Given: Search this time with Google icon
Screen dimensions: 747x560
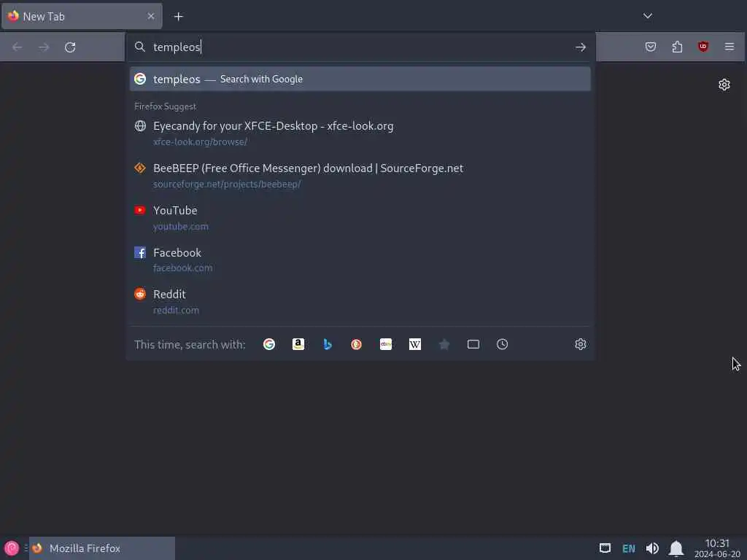Looking at the screenshot, I should 269,344.
